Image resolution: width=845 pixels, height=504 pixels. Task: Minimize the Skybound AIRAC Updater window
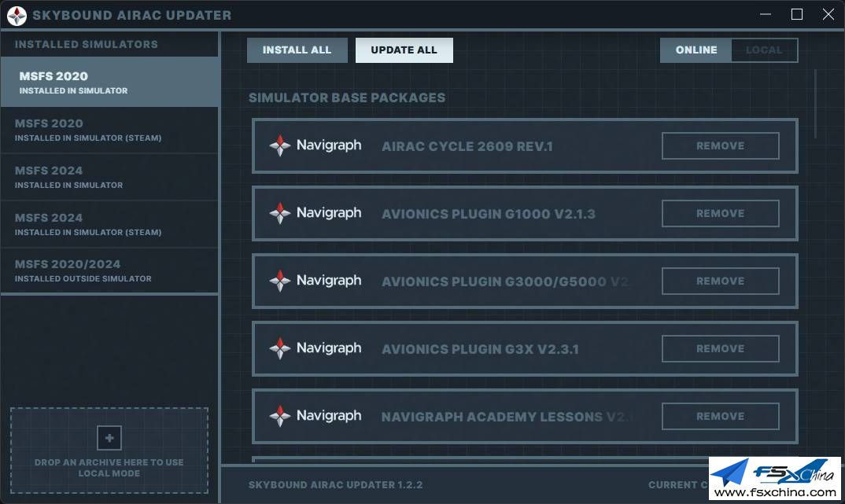pos(766,14)
